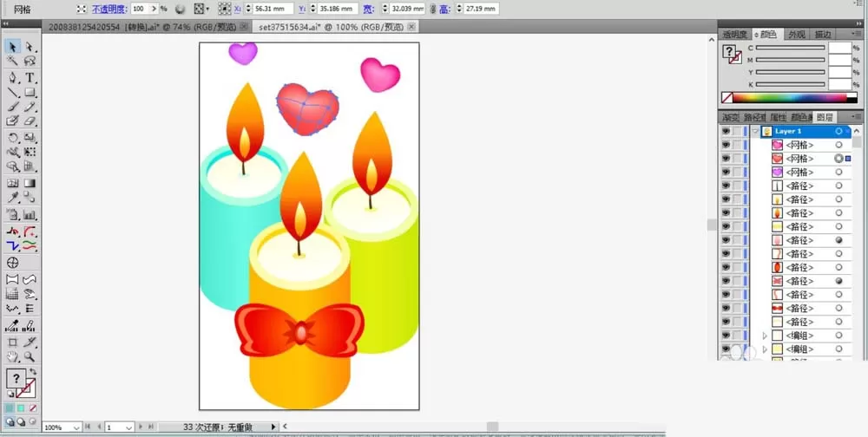Image resolution: width=868 pixels, height=437 pixels.
Task: Toggle visibility of the red heart 网格 layer
Action: (726, 159)
